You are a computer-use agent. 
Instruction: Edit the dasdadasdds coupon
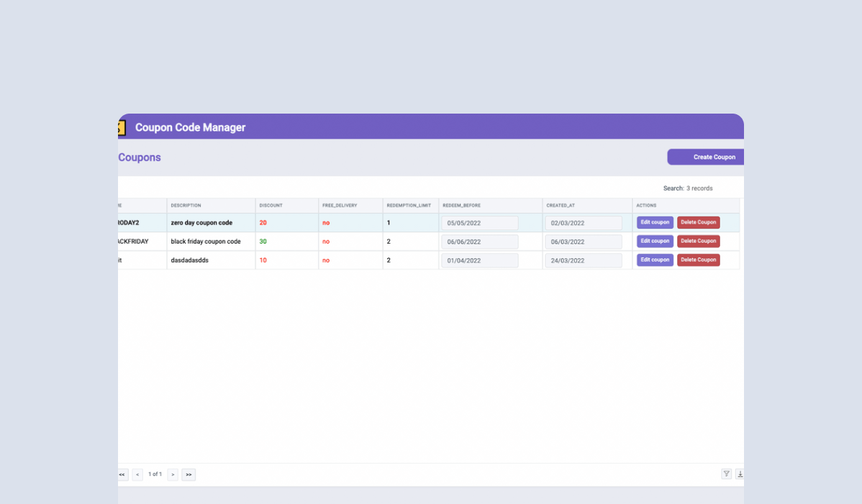(x=655, y=260)
